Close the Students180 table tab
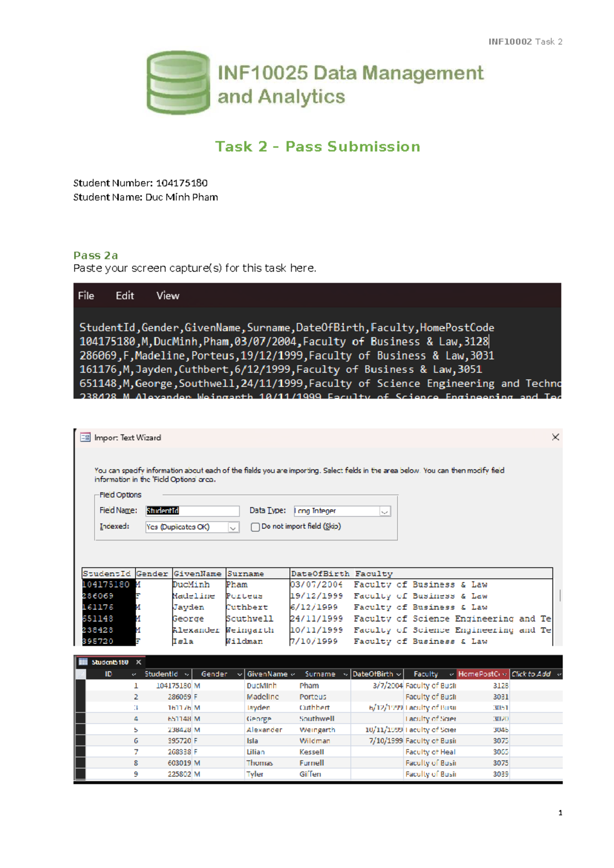The width and height of the screenshot is (614, 868). point(138,662)
